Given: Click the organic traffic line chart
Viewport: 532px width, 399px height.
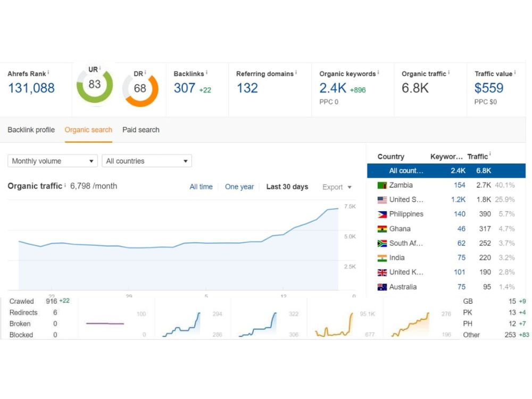Looking at the screenshot, I should click(178, 250).
